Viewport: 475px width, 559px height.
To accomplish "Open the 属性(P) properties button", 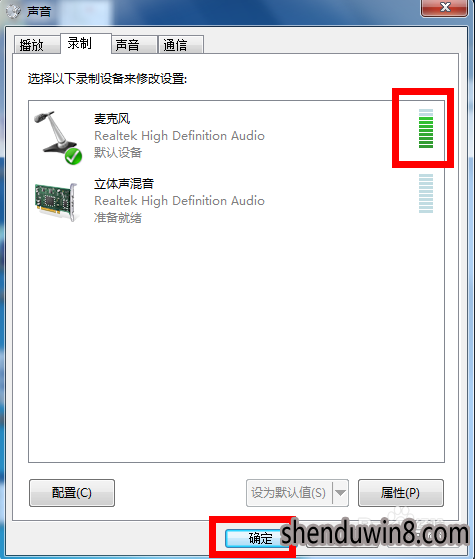I will (x=400, y=493).
